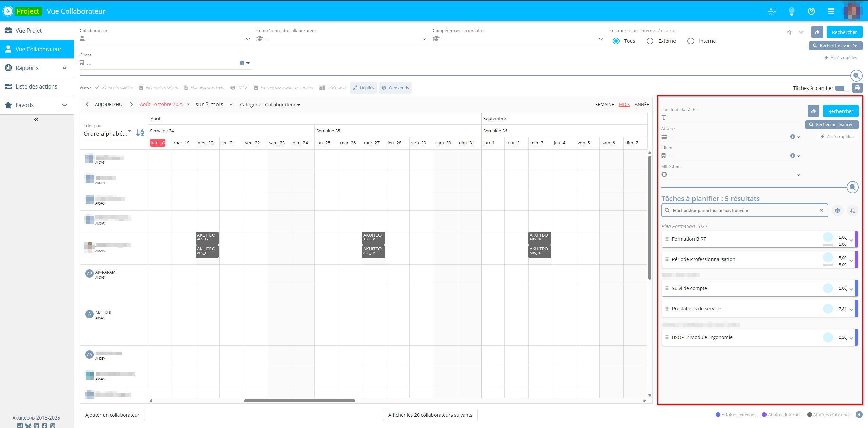Select the Interne radio button

691,41
